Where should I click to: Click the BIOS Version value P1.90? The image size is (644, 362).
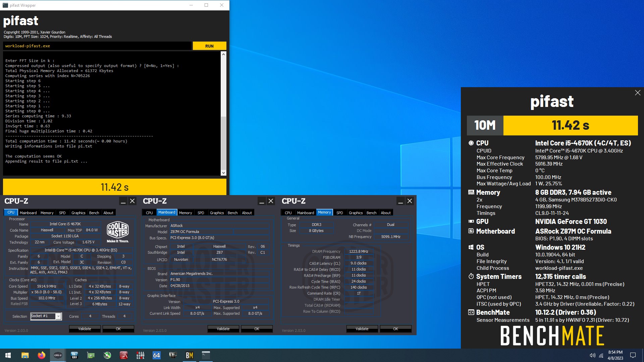[175, 280]
